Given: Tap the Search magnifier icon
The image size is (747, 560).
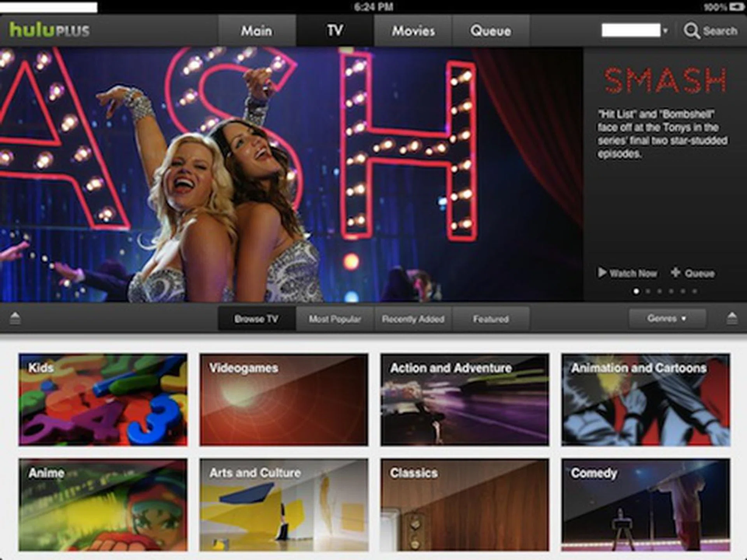Looking at the screenshot, I should tap(691, 31).
